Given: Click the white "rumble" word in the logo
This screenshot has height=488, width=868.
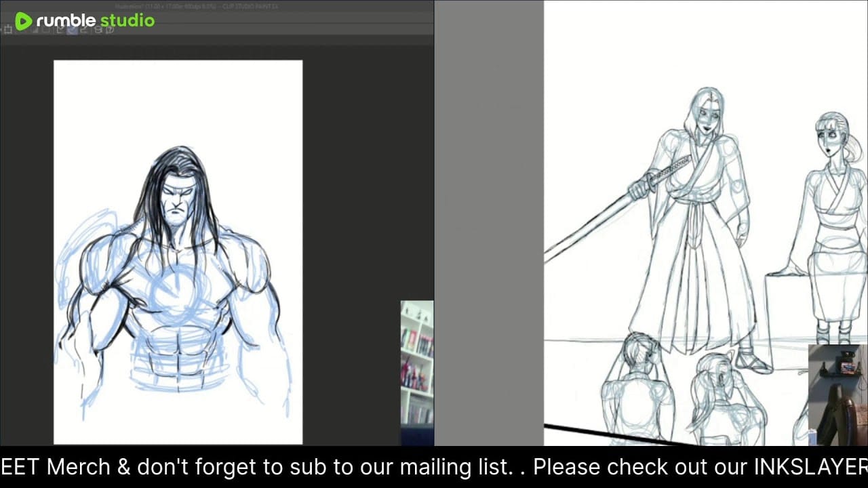Looking at the screenshot, I should tap(66, 21).
